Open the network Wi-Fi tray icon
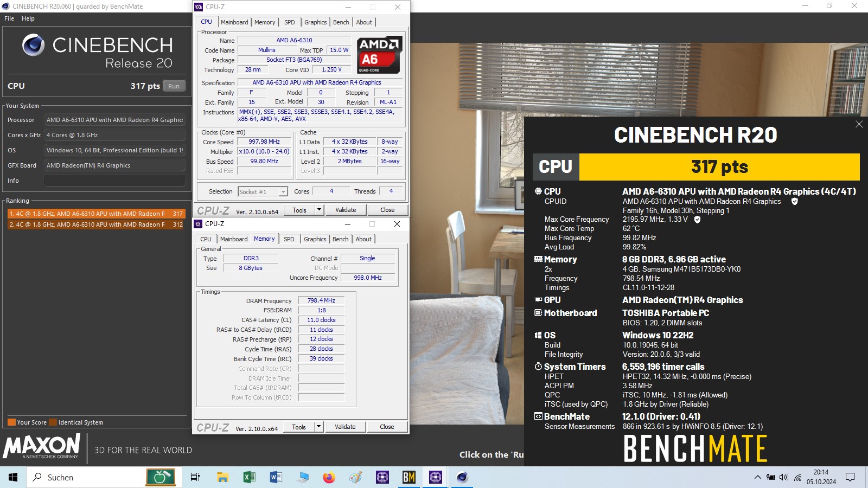 point(797,477)
